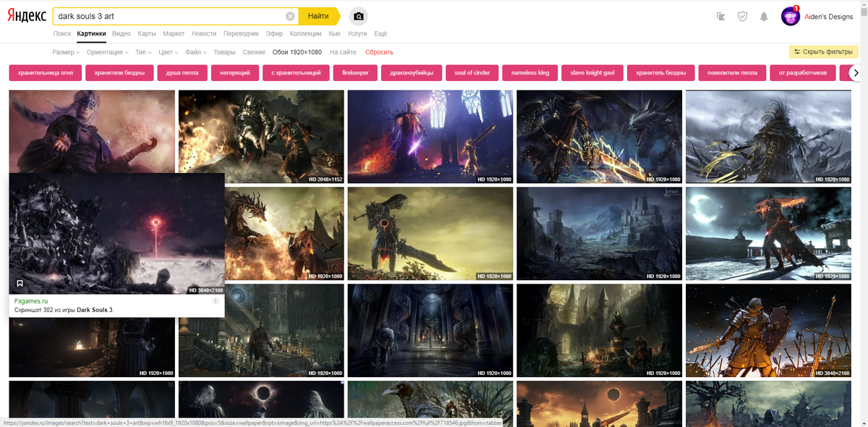This screenshot has width=868, height=427.
Task: Open notifications bell icon
Action: pos(764,16)
